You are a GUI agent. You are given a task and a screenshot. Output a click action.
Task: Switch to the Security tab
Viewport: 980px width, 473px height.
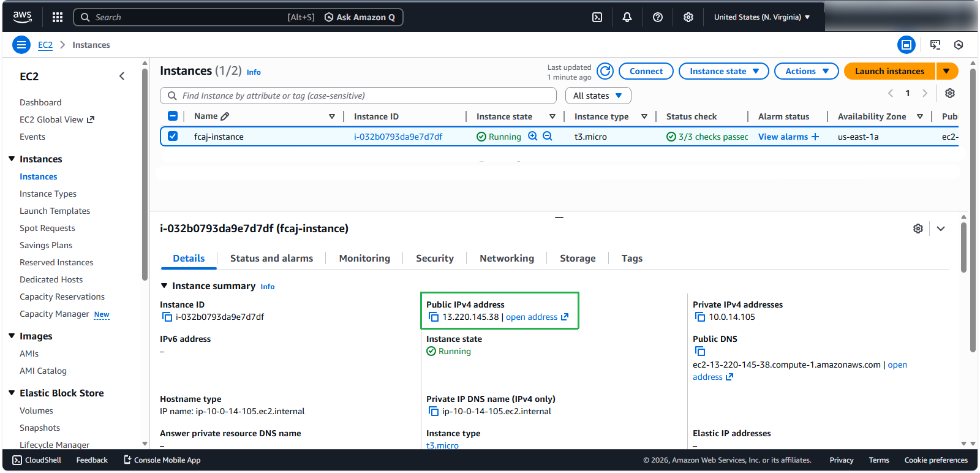(x=435, y=259)
